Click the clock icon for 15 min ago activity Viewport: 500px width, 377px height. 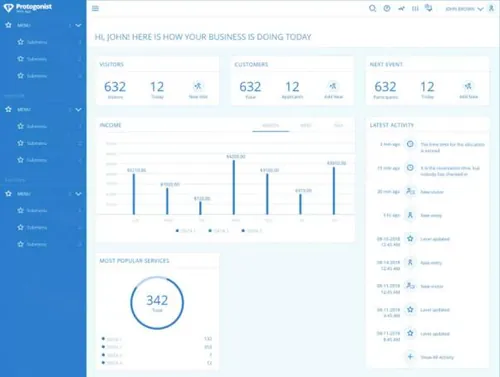pos(410,168)
